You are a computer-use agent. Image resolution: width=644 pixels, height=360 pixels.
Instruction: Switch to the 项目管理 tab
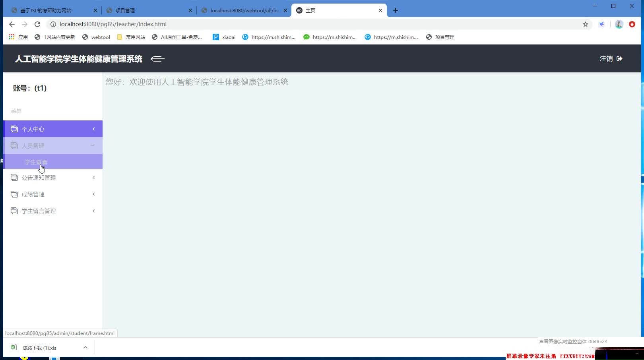[126, 10]
